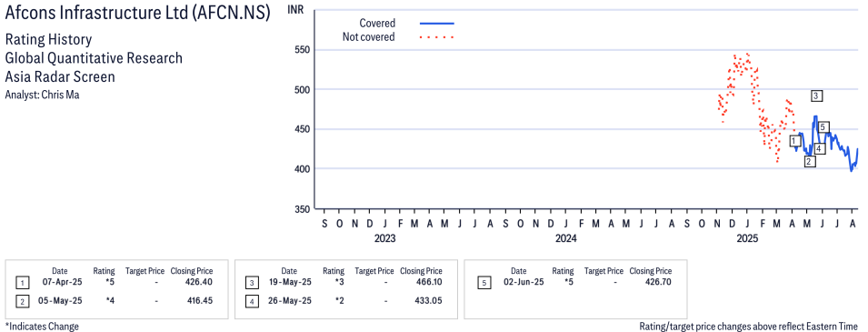This screenshot has height=332, width=868.
Task: Select table box 2 beside 05-May-25
Action: click(22, 301)
